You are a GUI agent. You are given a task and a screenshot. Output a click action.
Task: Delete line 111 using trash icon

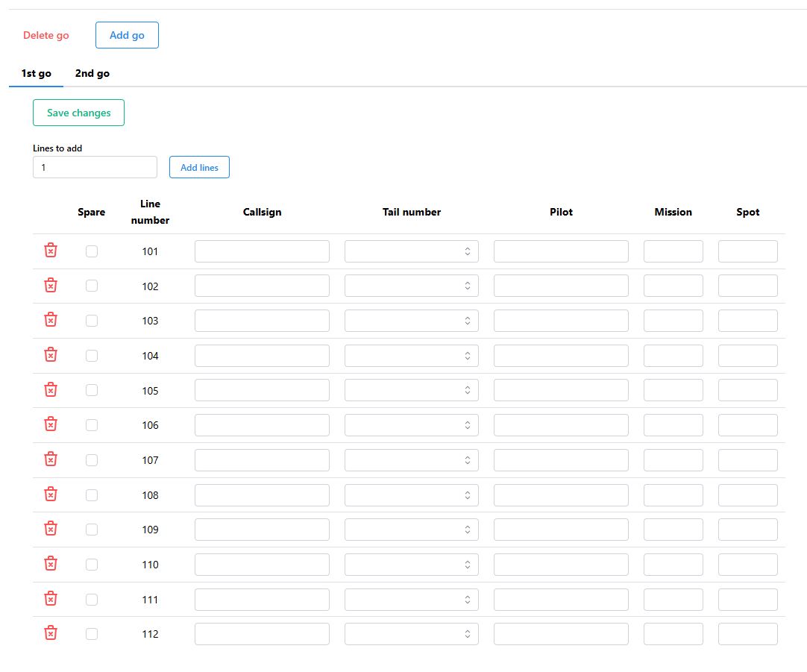51,599
